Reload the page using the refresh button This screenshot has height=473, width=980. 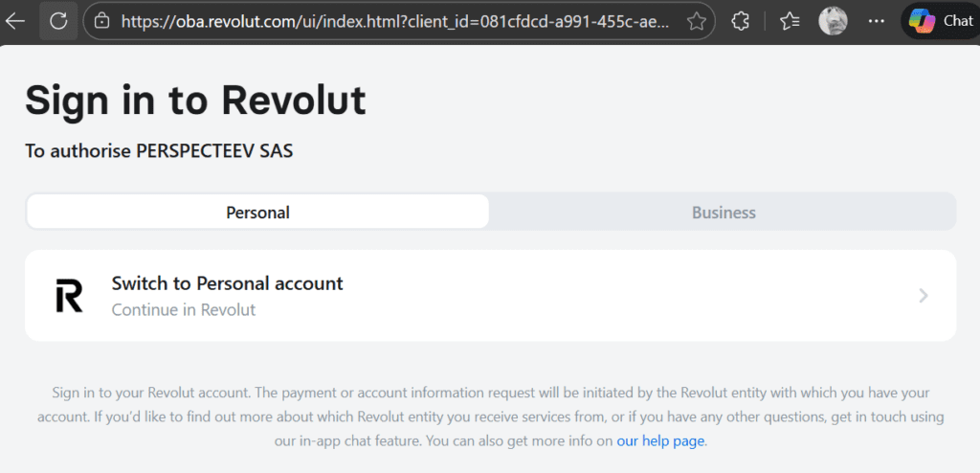pos(58,20)
